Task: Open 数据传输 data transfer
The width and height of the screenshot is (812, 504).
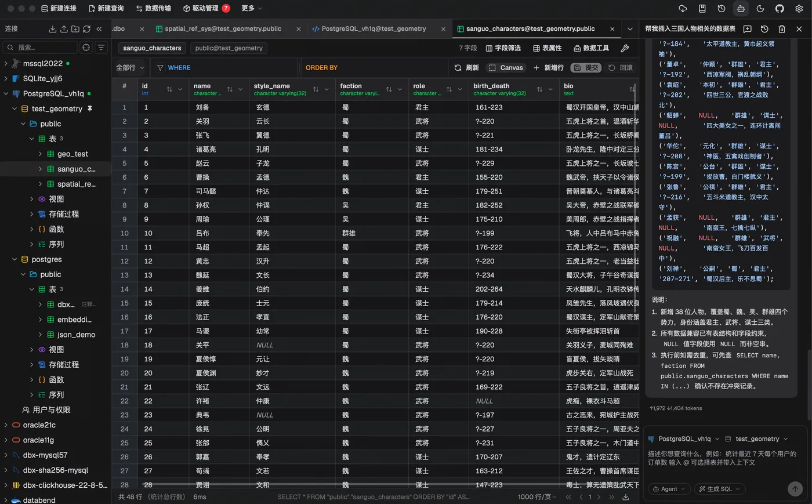Action: click(x=153, y=9)
